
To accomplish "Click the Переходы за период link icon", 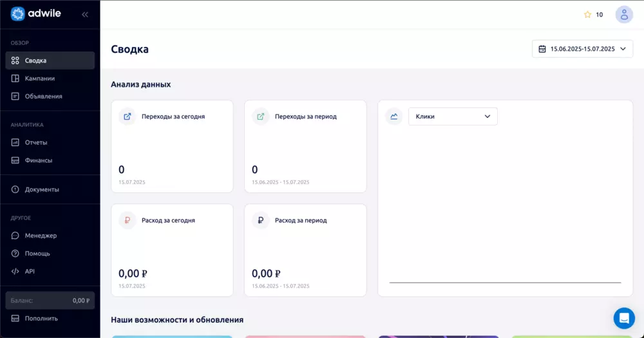I will (260, 117).
